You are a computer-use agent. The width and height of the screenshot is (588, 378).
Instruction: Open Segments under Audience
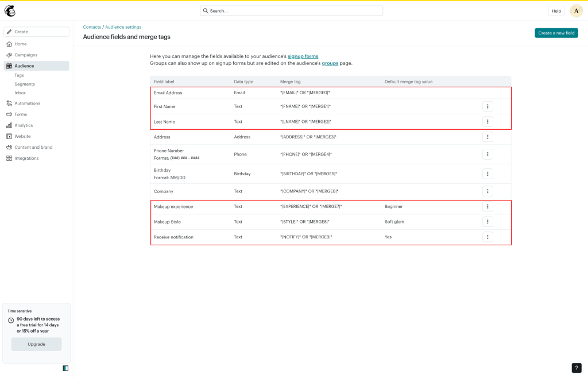pos(25,84)
